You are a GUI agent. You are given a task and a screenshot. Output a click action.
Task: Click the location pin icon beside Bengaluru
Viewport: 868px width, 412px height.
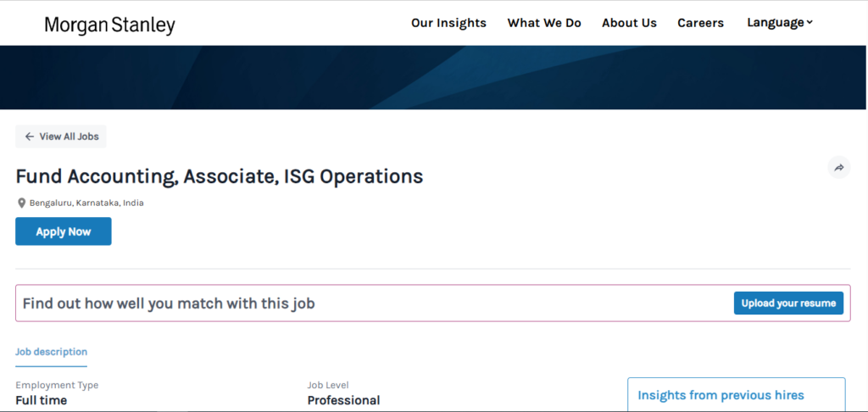tap(21, 203)
